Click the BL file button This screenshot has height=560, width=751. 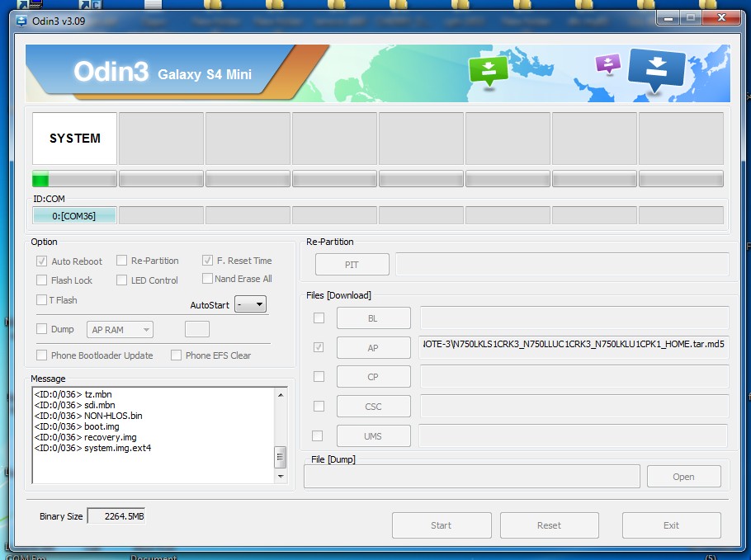point(374,318)
